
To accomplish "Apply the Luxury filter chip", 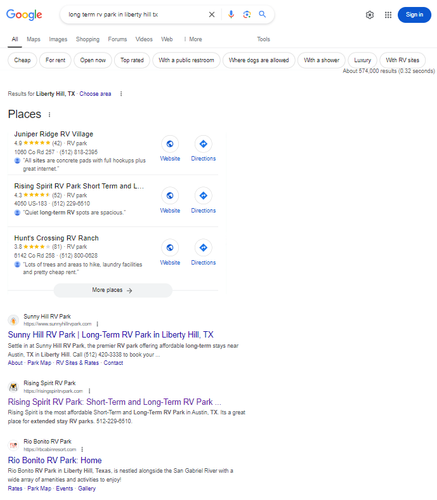I will pyautogui.click(x=362, y=60).
